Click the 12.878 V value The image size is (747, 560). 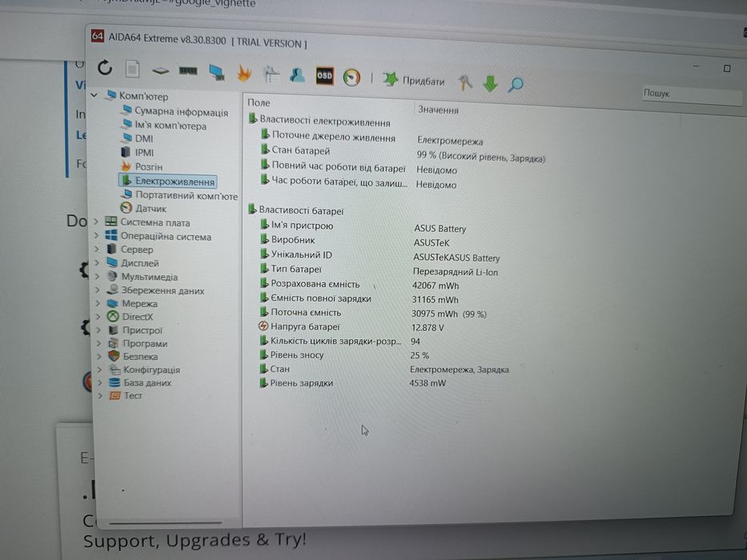[428, 327]
